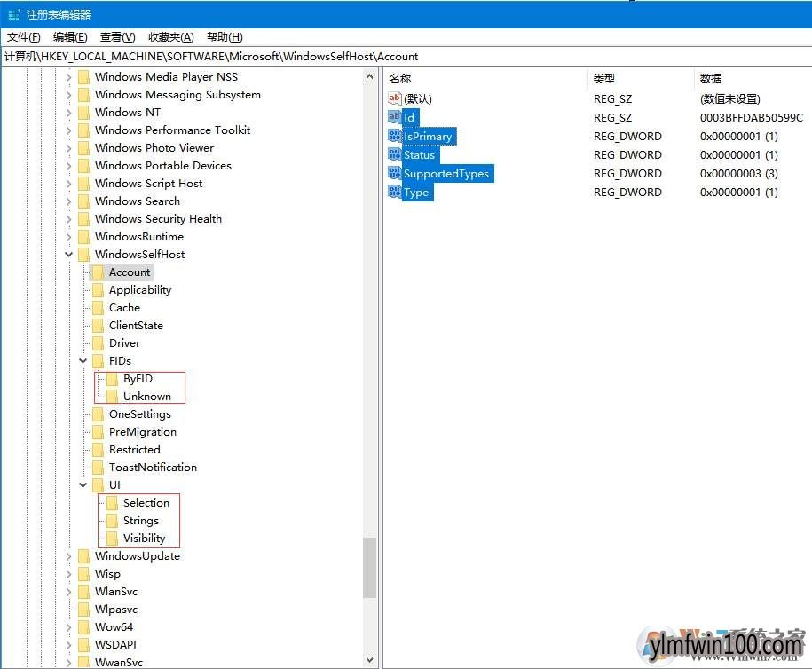Image resolution: width=812 pixels, height=669 pixels.
Task: Click the ClientState folder icon
Action: coord(98,325)
